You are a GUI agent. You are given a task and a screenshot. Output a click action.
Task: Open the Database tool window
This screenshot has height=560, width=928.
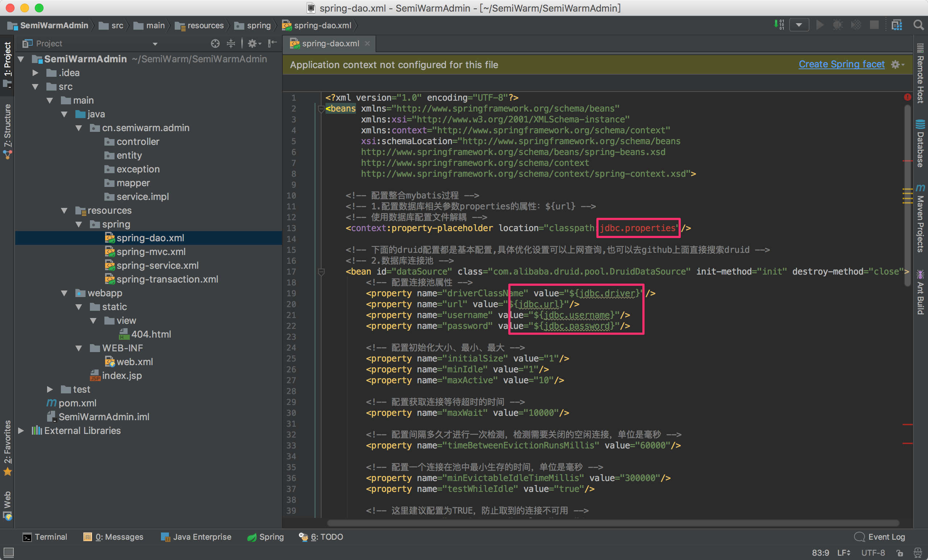click(920, 143)
